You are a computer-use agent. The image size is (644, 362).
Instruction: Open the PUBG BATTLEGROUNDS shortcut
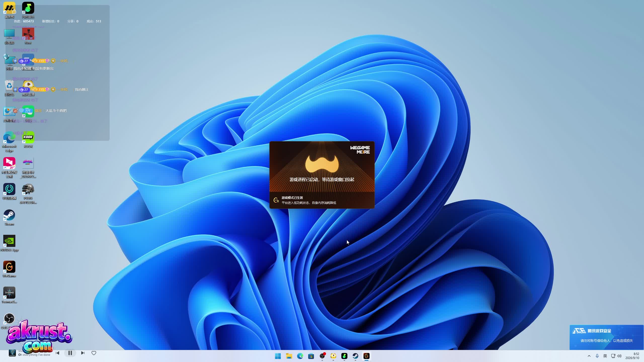28,194
